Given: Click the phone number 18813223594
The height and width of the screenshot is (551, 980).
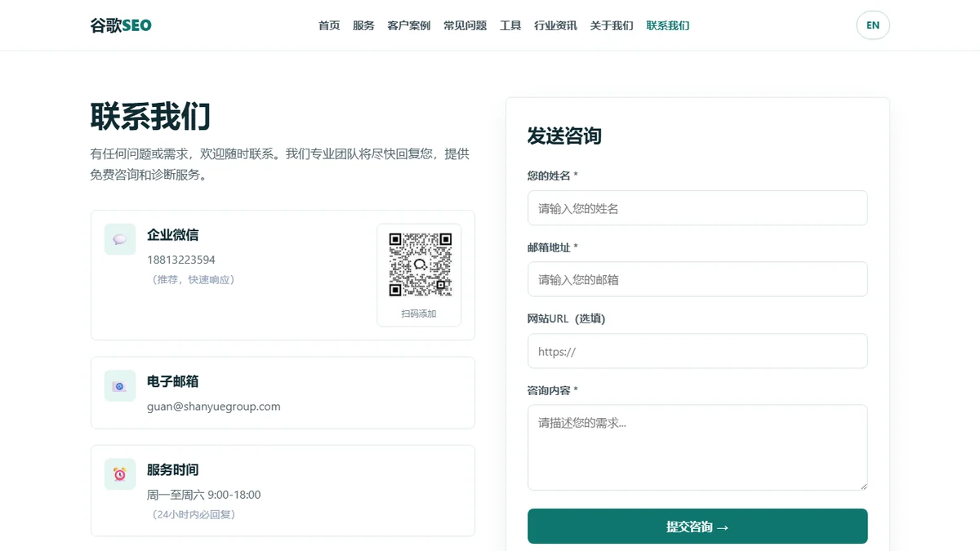Looking at the screenshot, I should click(x=181, y=260).
